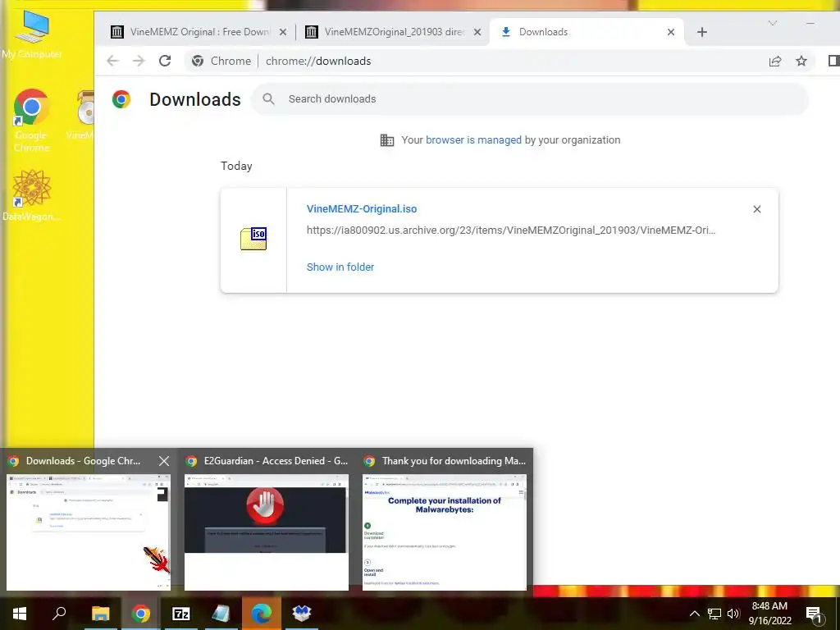Bookmark this page with the star icon

(x=801, y=61)
